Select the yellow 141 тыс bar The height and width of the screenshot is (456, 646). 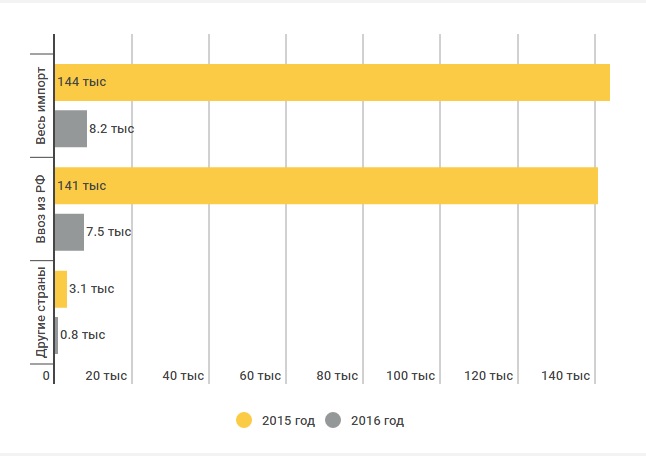[x=326, y=186]
